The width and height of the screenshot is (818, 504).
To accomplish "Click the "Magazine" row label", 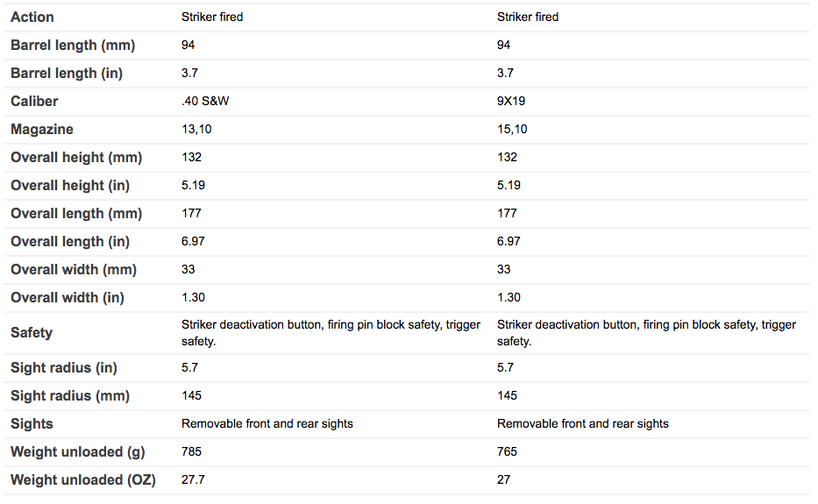I will point(42,129).
